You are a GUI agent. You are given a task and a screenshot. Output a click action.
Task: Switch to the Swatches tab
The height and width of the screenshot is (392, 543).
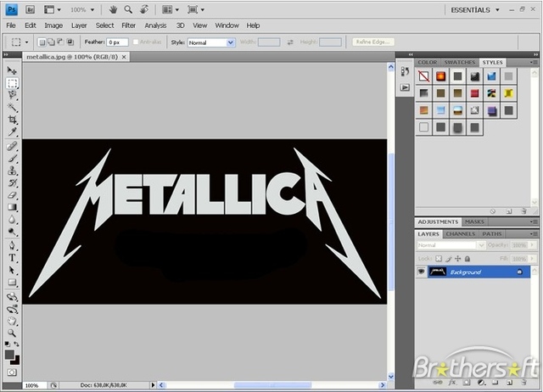point(460,62)
